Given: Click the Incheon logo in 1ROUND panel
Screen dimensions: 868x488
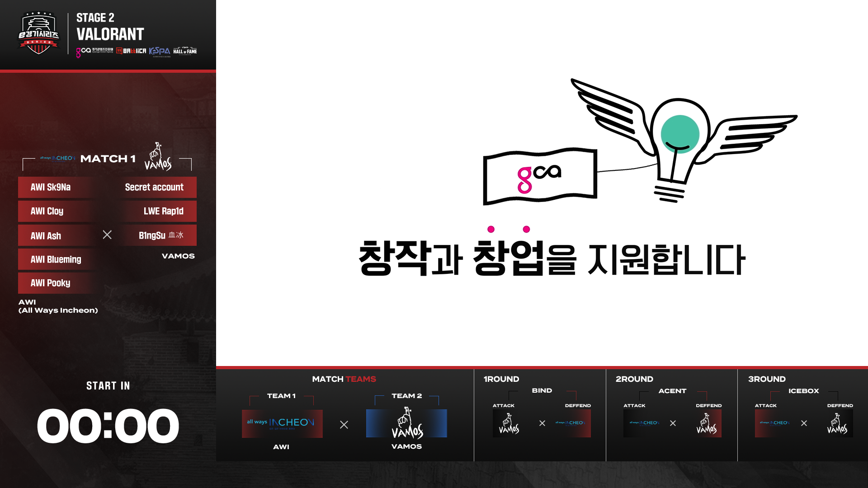Looking at the screenshot, I should [x=571, y=423].
